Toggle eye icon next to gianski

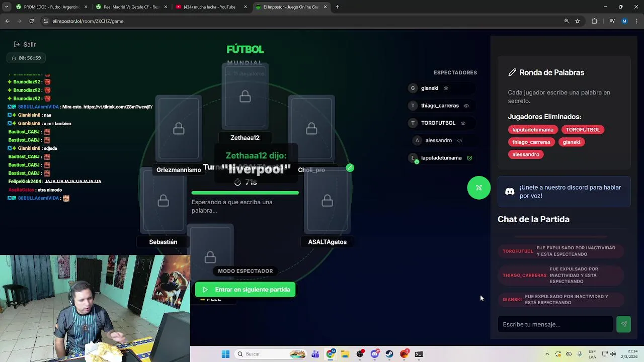[446, 88]
